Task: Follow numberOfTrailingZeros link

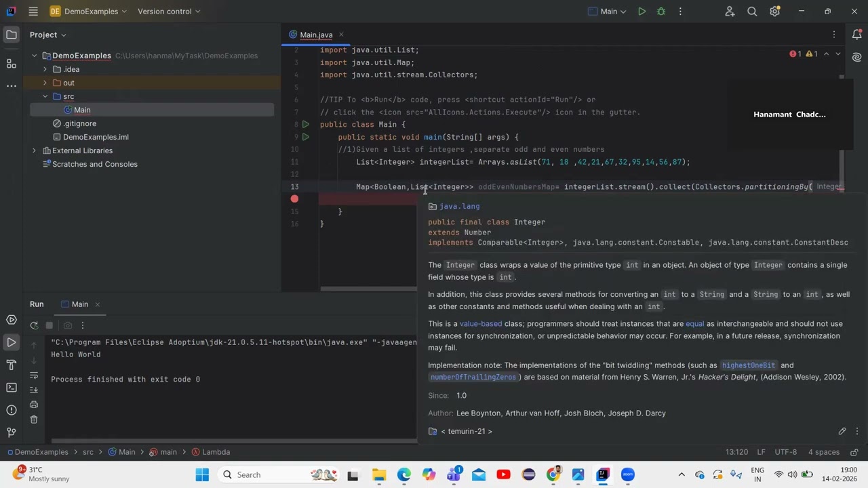Action: 473,377
